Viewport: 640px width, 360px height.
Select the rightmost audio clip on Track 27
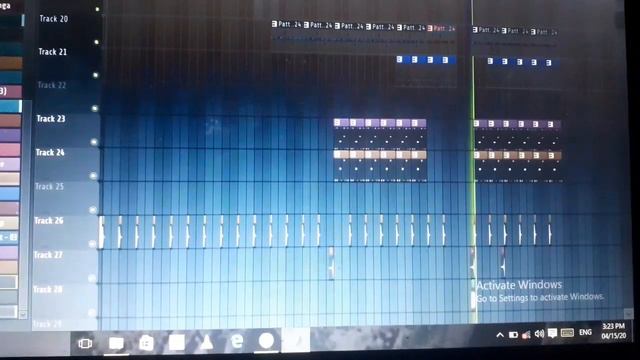pyautogui.click(x=503, y=263)
